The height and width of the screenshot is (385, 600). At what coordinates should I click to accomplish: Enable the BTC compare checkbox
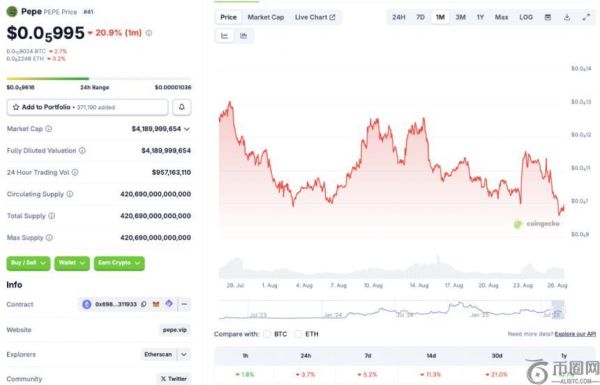pyautogui.click(x=267, y=334)
